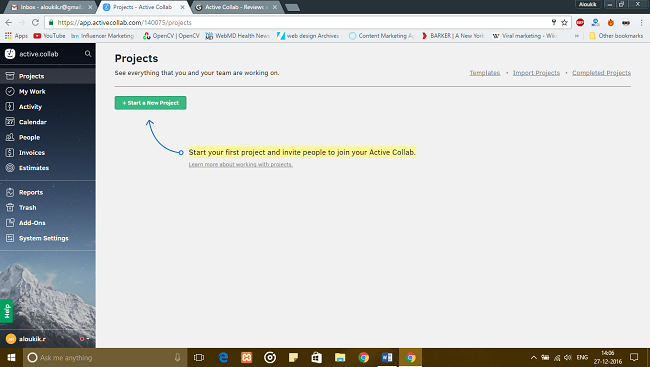Open the green Help tab

pos(6,311)
